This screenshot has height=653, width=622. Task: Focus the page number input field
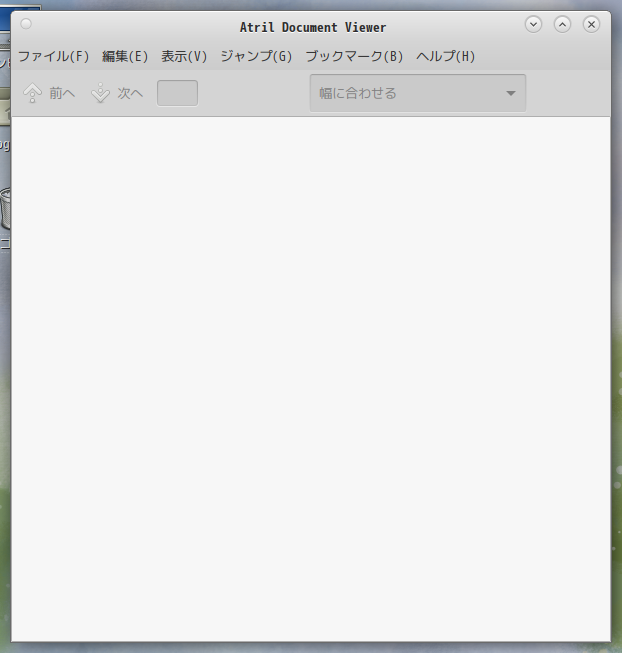pyautogui.click(x=177, y=93)
